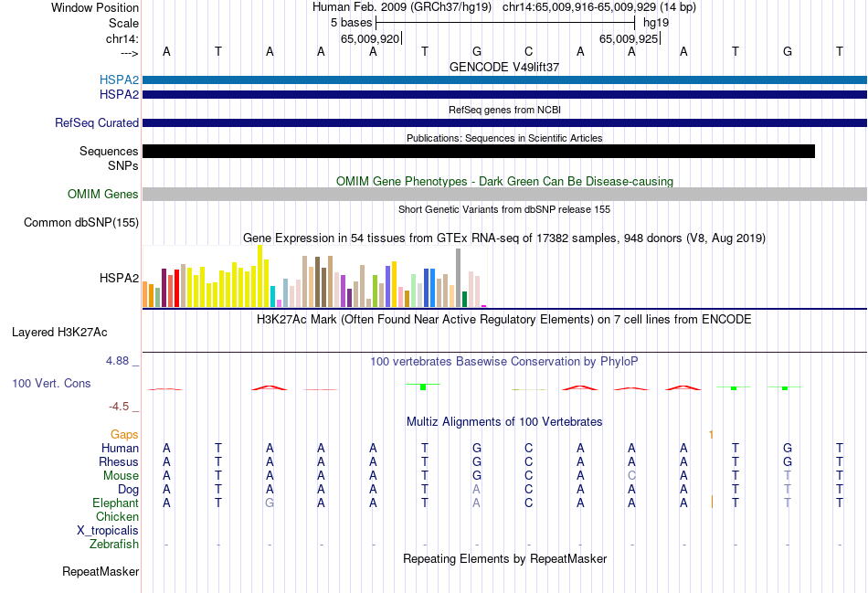The width and height of the screenshot is (868, 593).
Task: Click the Scale label
Action: 124,23
